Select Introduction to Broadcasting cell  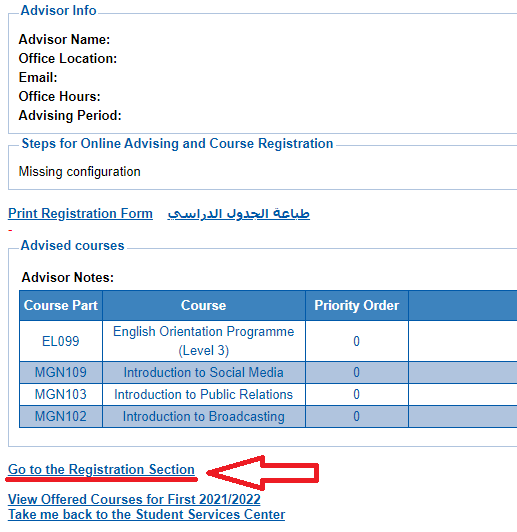click(204, 416)
